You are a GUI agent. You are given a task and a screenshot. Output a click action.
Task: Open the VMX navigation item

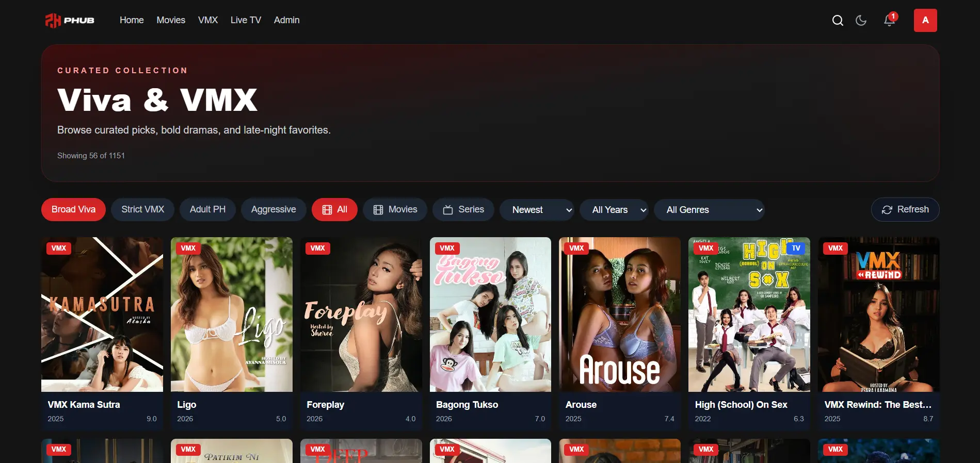click(208, 20)
